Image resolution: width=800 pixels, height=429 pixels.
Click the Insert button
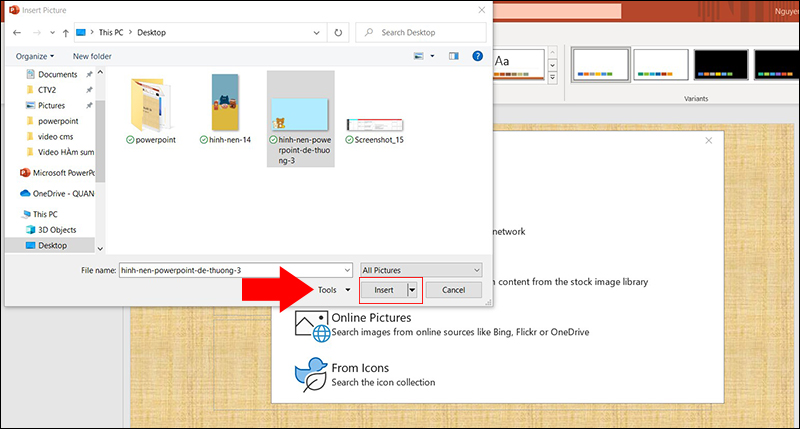[383, 290]
